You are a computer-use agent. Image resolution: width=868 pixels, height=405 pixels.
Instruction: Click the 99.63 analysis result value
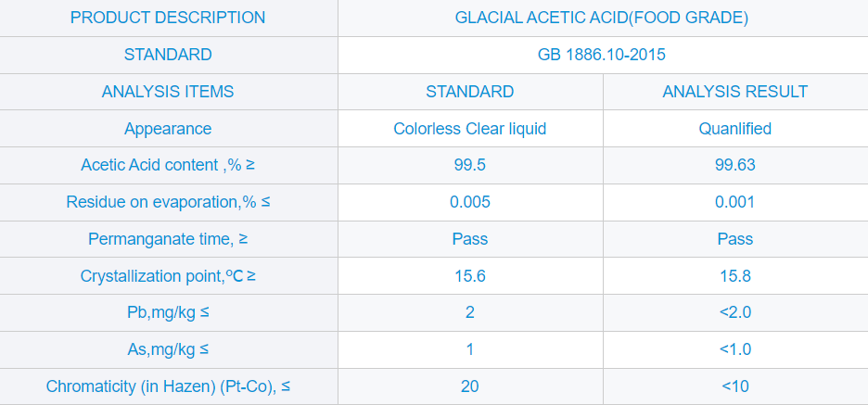point(734,165)
